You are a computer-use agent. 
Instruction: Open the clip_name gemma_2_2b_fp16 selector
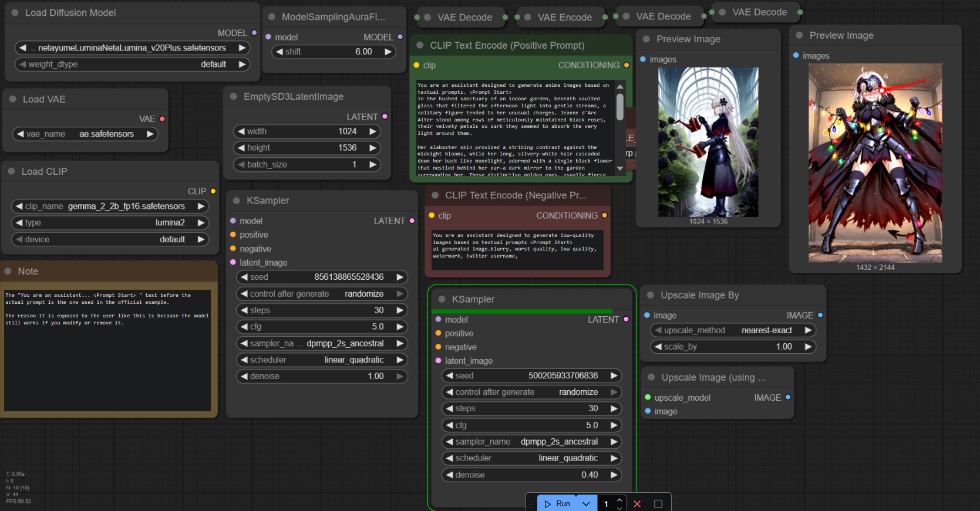[x=110, y=207]
